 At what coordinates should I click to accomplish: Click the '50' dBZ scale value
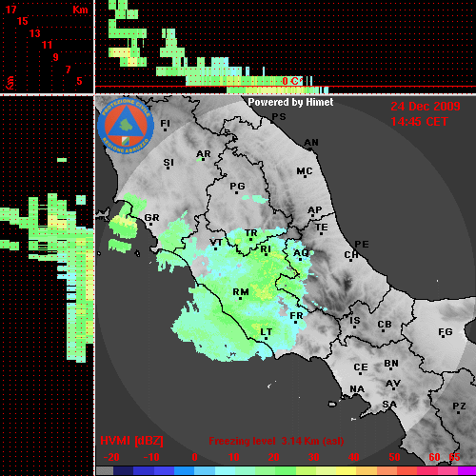[394, 457]
